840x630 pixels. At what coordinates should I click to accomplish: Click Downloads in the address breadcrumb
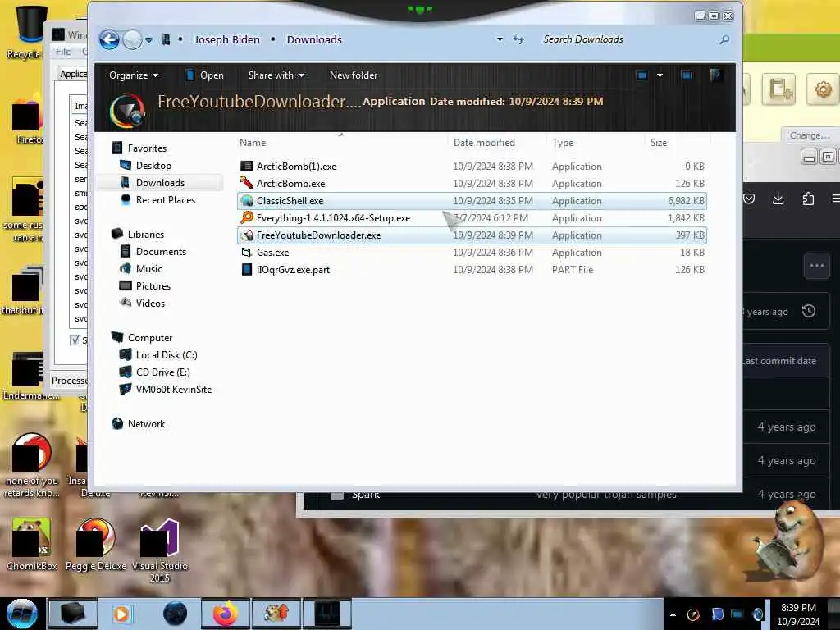314,39
